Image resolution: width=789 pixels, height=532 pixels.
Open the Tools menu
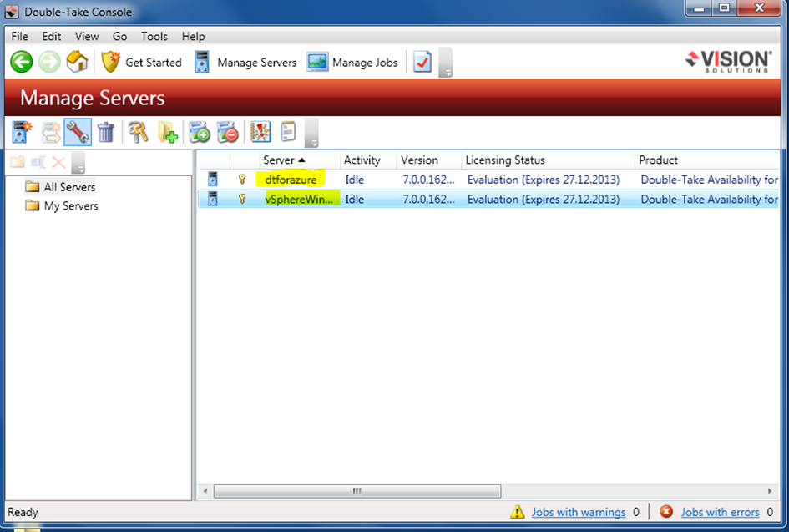[154, 37]
